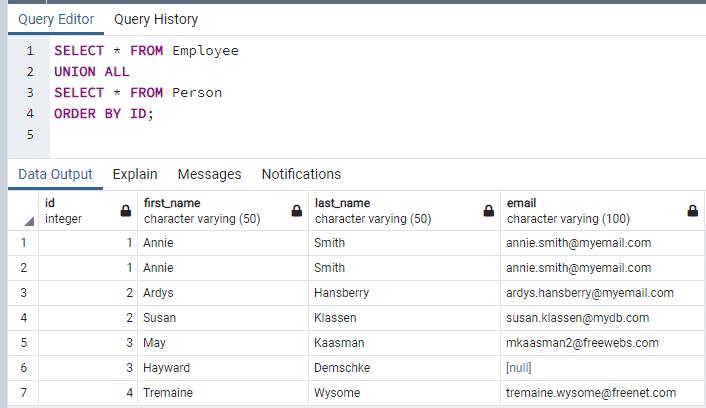
Task: Click the lock icon in first_name column header
Action: [297, 211]
